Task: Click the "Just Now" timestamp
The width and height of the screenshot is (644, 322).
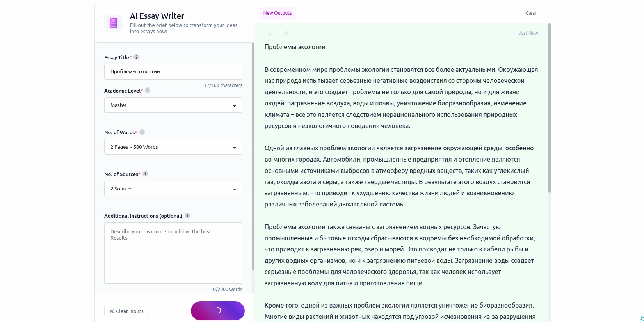Action: coord(528,33)
